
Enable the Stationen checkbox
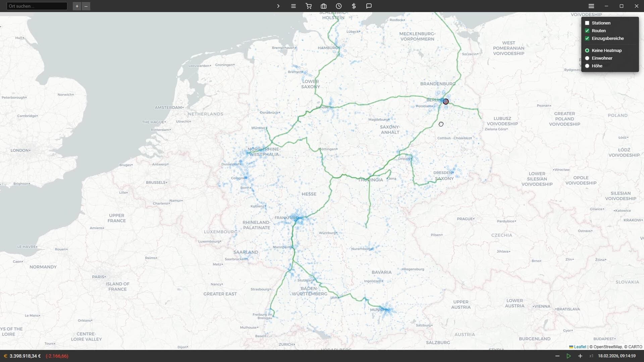tap(587, 23)
